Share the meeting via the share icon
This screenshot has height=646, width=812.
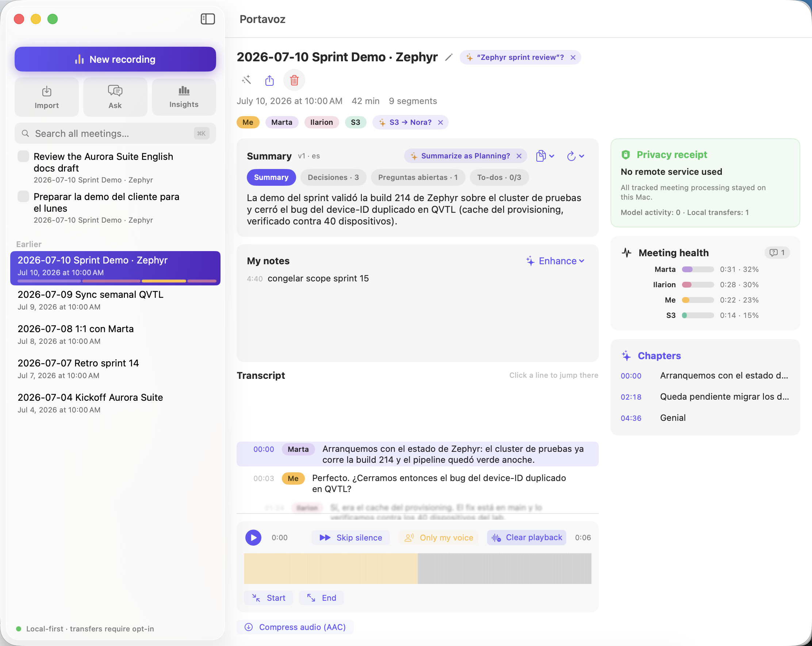tap(270, 80)
